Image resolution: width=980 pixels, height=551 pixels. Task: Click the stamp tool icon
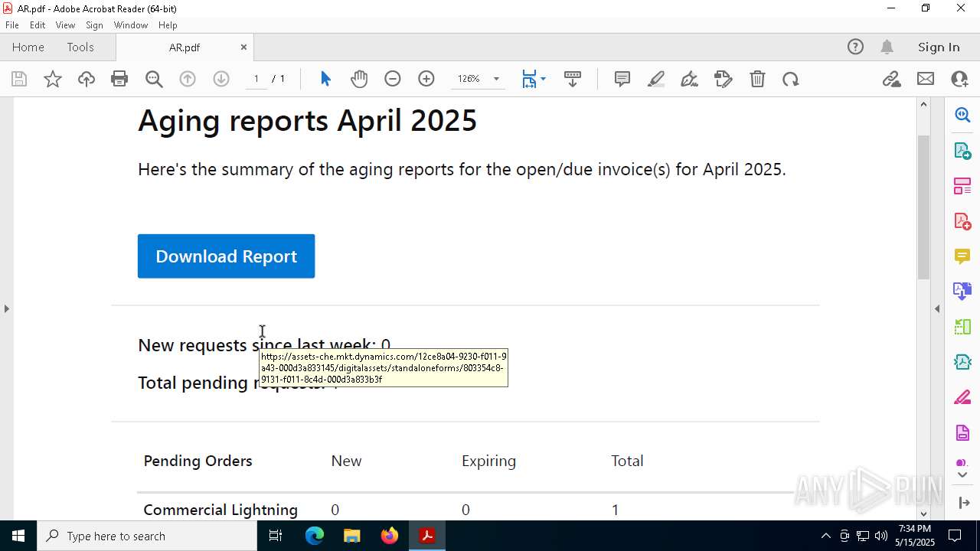tap(724, 79)
